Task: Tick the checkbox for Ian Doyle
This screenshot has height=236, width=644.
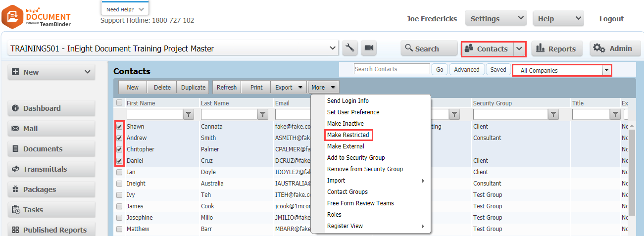Action: point(119,172)
